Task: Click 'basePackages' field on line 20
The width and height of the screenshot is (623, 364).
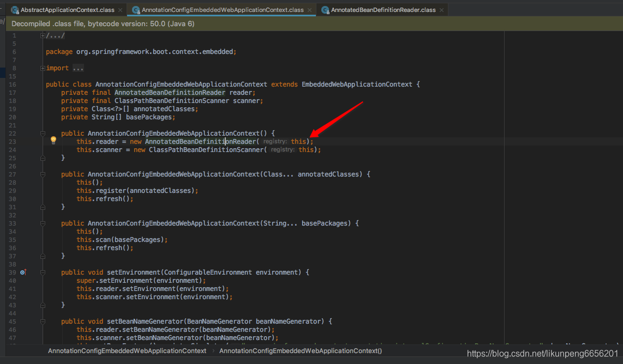Action: tap(148, 117)
